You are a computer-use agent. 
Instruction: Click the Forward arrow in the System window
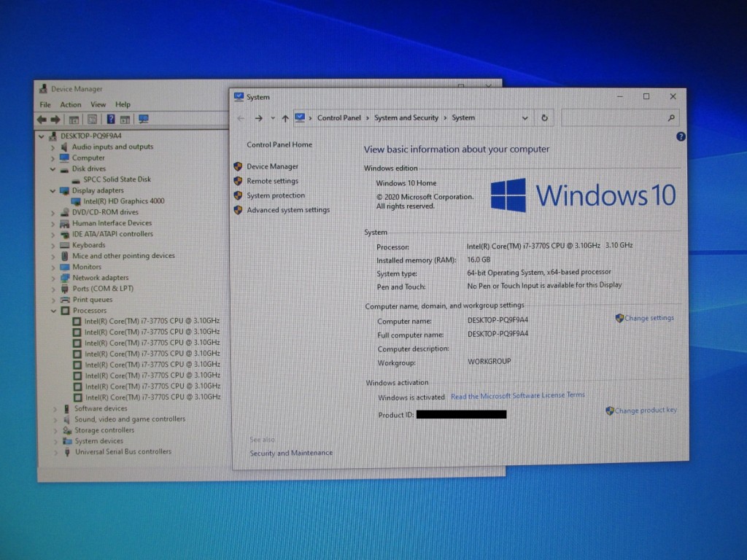pyautogui.click(x=258, y=117)
